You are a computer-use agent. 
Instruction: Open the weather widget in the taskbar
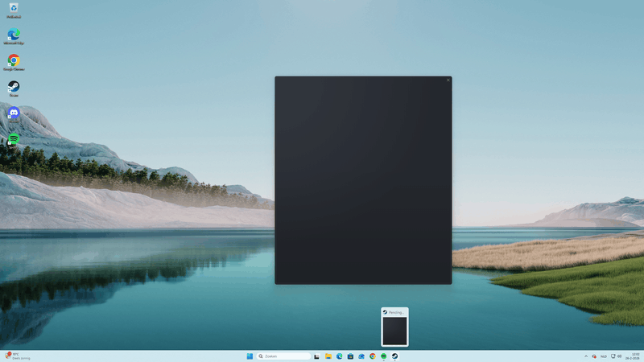(x=17, y=356)
